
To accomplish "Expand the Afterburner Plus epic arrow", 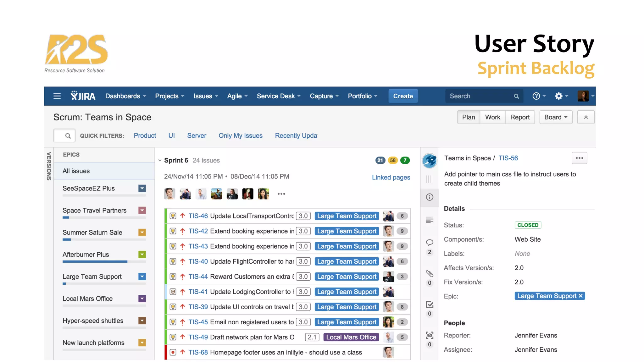I will pos(142,255).
